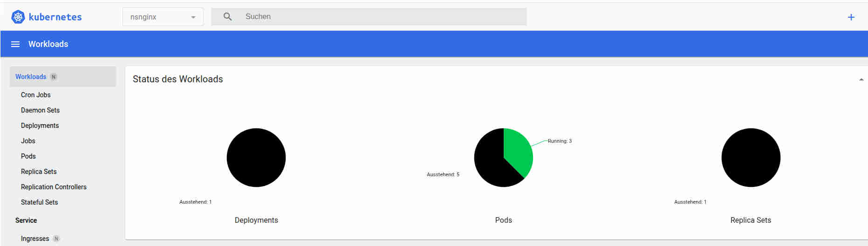Open Jobs in the sidebar

28,141
